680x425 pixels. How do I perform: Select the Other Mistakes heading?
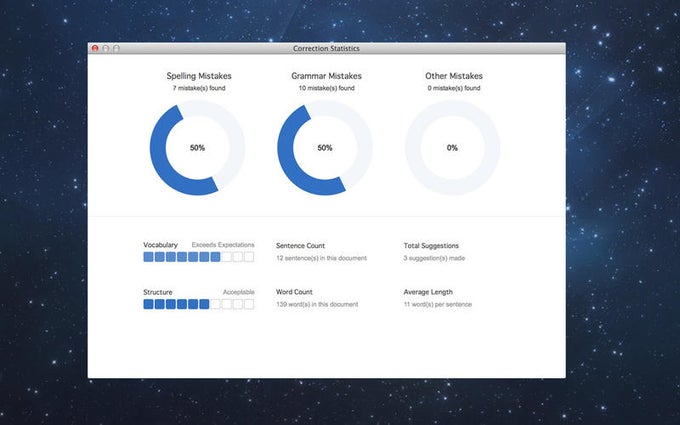(x=454, y=76)
